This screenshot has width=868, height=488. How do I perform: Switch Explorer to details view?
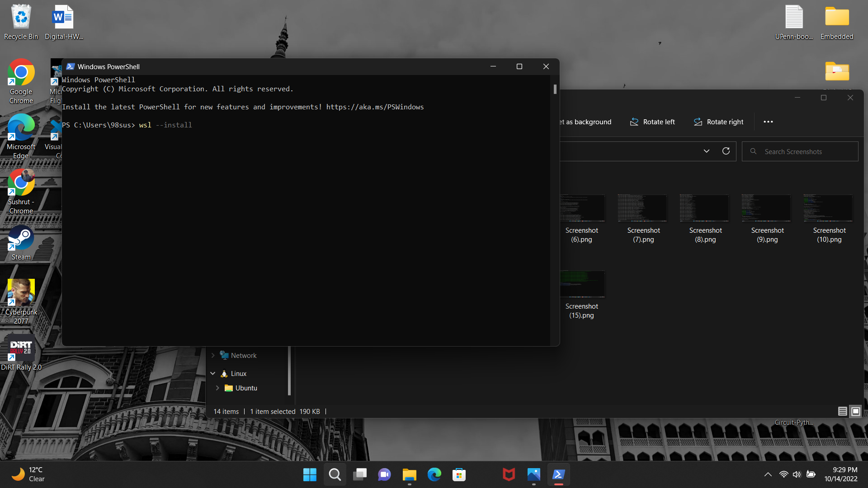click(x=842, y=411)
